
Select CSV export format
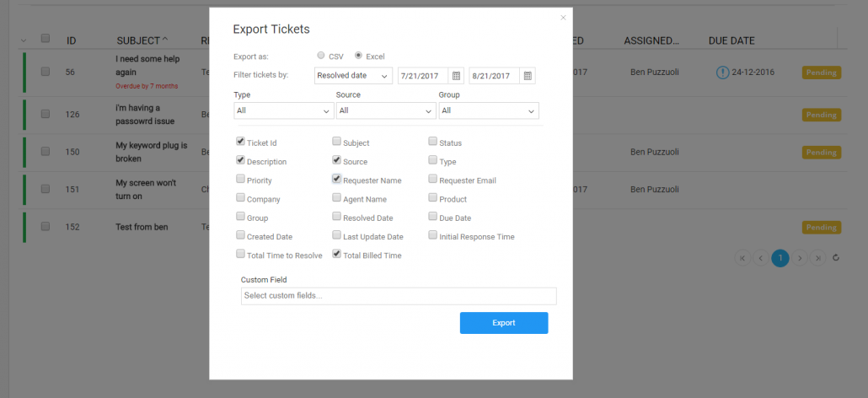[x=321, y=56]
